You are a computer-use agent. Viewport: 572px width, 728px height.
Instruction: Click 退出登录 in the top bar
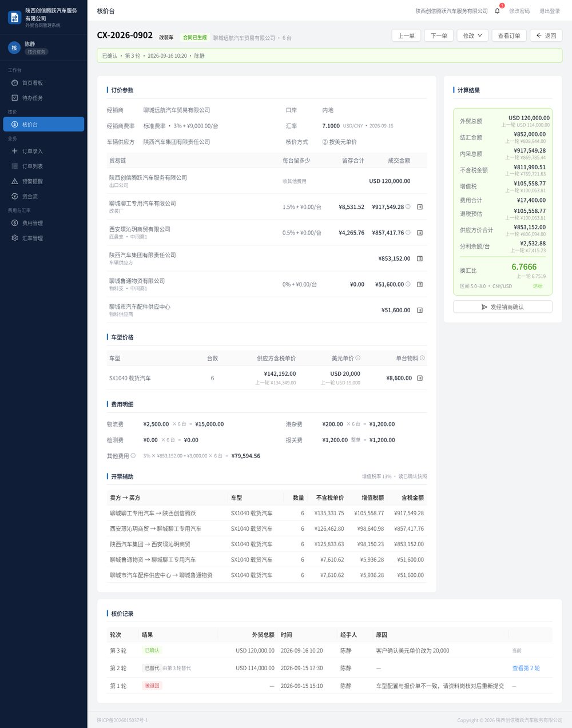pyautogui.click(x=550, y=11)
